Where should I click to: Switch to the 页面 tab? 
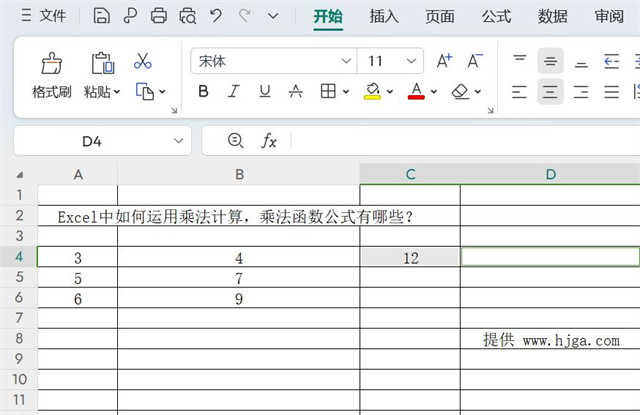(x=440, y=17)
